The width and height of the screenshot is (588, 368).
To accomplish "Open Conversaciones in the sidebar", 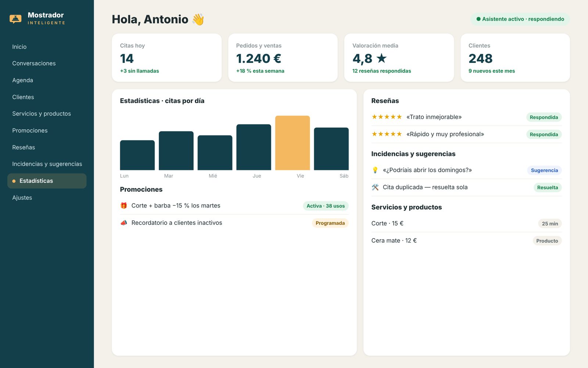I will [47, 63].
